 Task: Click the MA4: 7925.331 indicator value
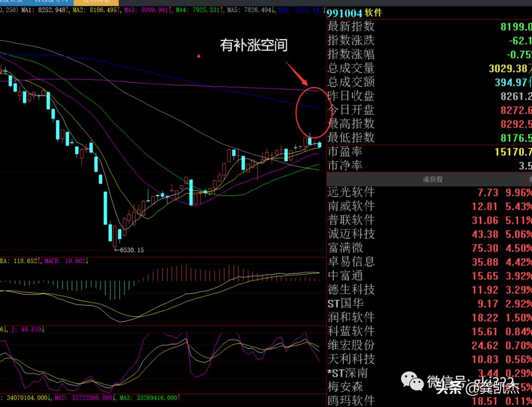(x=199, y=10)
